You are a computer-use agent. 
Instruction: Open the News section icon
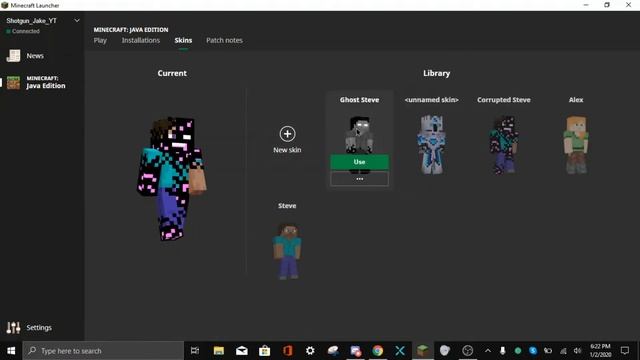point(13,56)
